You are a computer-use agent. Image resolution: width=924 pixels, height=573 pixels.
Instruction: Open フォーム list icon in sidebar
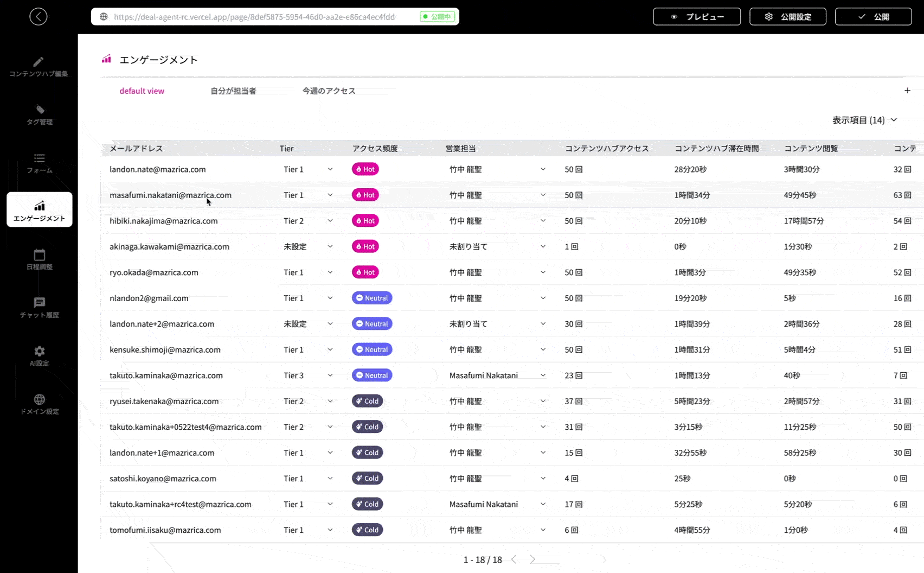click(x=39, y=158)
